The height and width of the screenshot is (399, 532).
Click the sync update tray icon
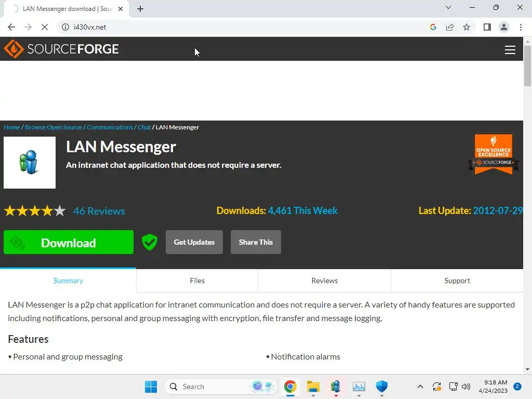pos(436,387)
